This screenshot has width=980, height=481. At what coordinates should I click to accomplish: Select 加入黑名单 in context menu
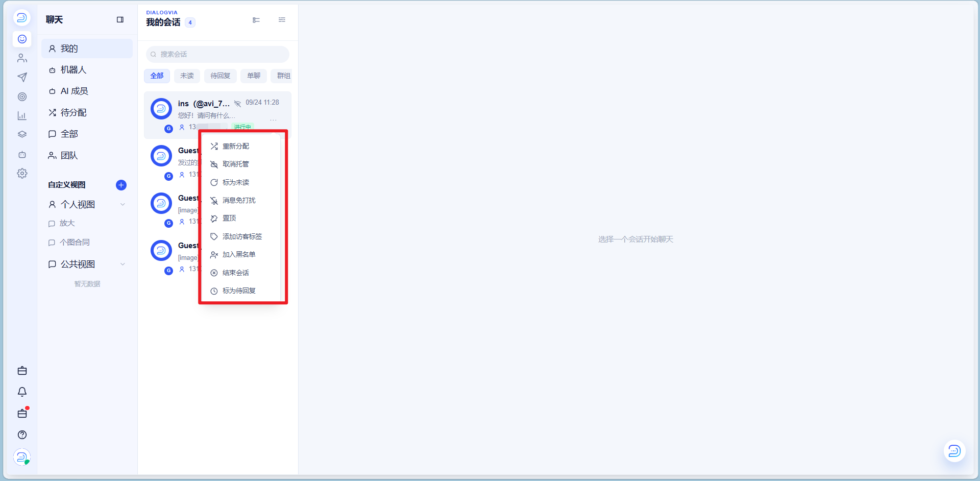[x=241, y=254]
